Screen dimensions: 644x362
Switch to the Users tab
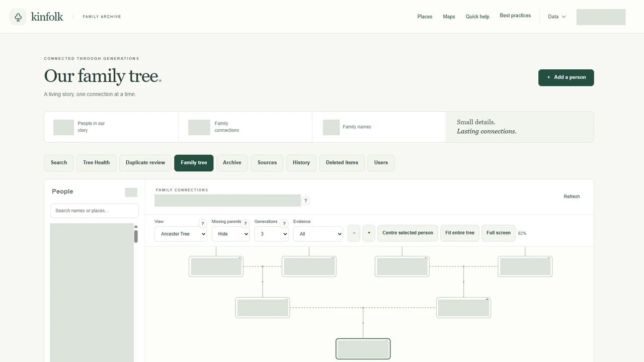[x=381, y=163]
